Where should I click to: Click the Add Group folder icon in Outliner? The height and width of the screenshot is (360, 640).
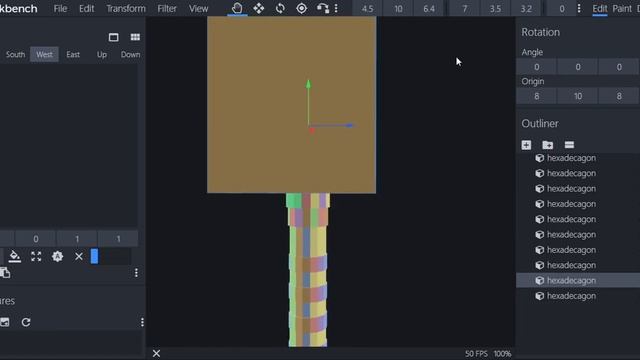548,145
